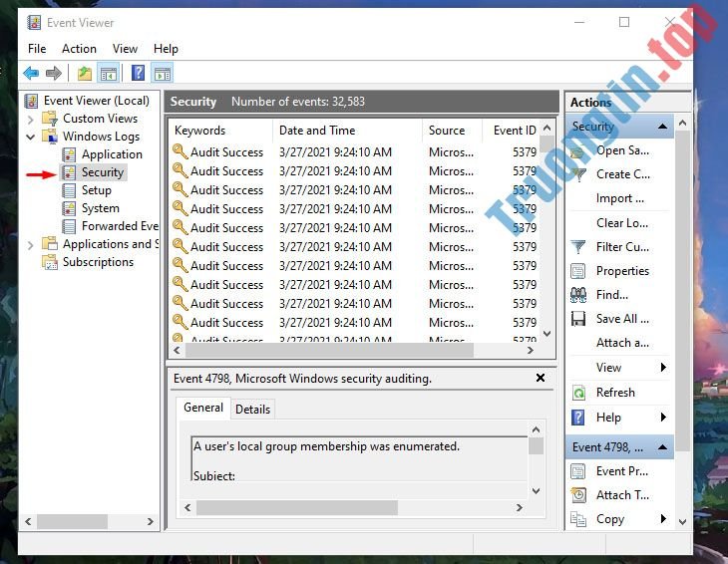Viewport: 728px width, 564px height.
Task: Click the Back arrow toolbar icon
Action: 31,74
